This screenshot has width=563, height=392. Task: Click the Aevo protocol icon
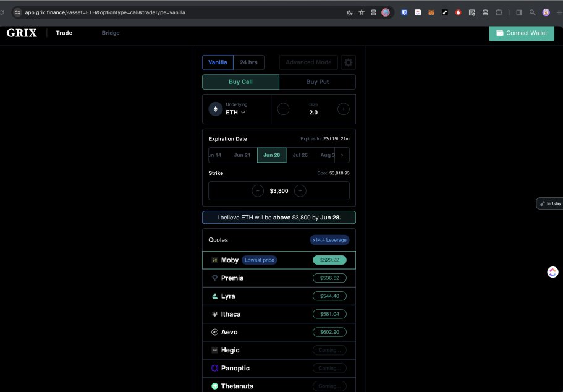click(x=214, y=332)
